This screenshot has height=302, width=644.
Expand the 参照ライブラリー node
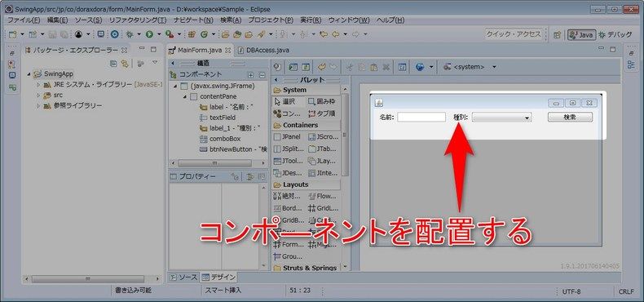pyautogui.click(x=38, y=106)
